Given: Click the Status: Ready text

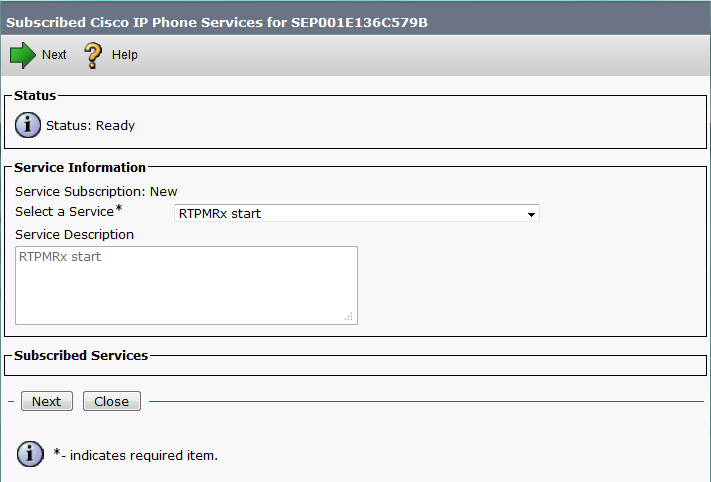Looking at the screenshot, I should pyautogui.click(x=90, y=126).
